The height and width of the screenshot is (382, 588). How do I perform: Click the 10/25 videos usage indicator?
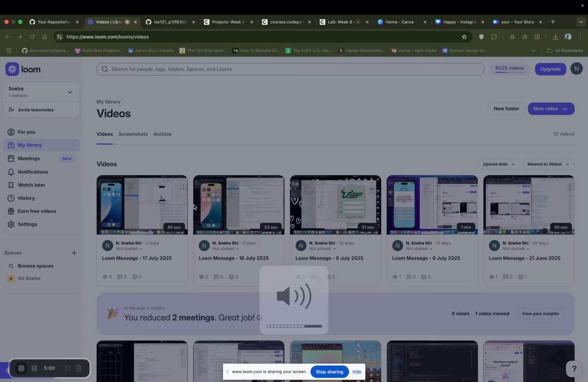tap(509, 68)
